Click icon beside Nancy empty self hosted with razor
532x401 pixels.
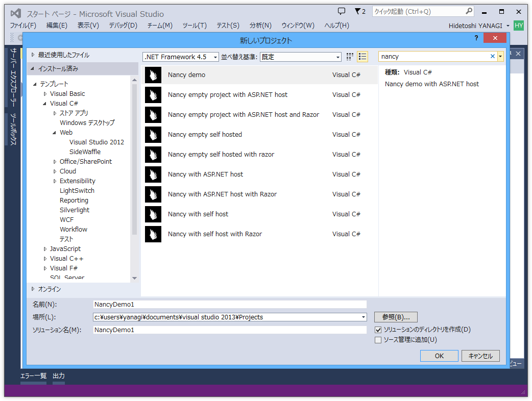[x=153, y=155]
